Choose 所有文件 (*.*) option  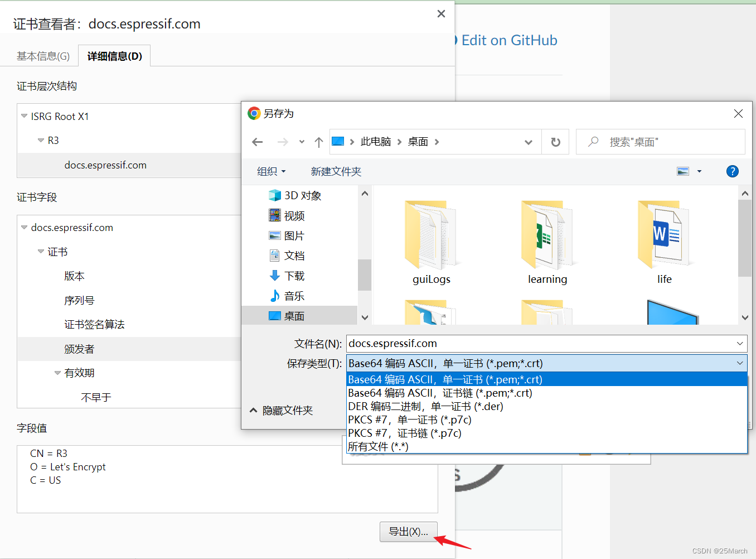(x=546, y=446)
